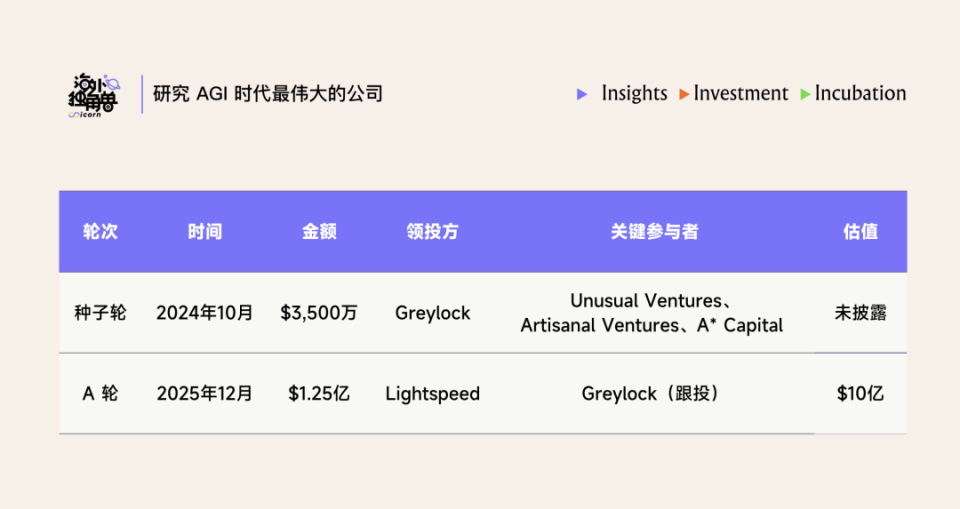Screen dimensions: 960x509
Task: Click the tagline 研究 AGI 时代最伟大的公司
Action: pyautogui.click(x=268, y=94)
